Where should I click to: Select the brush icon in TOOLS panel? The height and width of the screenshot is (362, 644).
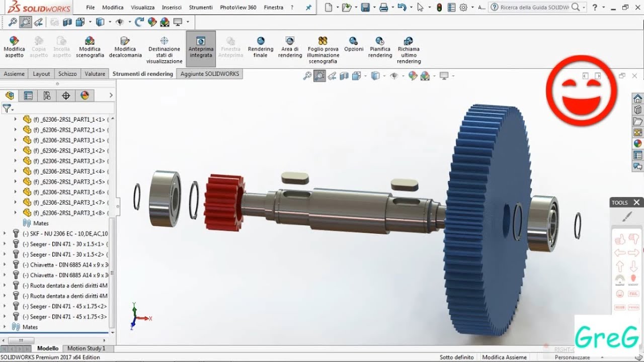coord(627,217)
